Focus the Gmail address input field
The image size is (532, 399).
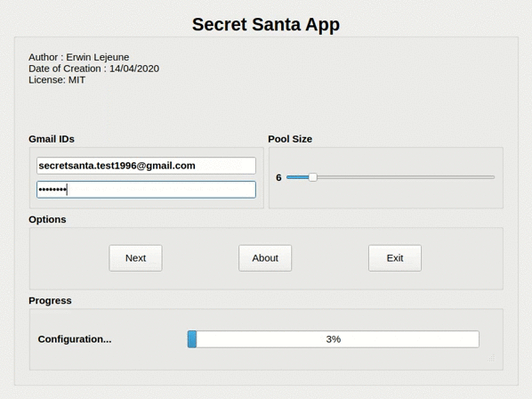[146, 166]
